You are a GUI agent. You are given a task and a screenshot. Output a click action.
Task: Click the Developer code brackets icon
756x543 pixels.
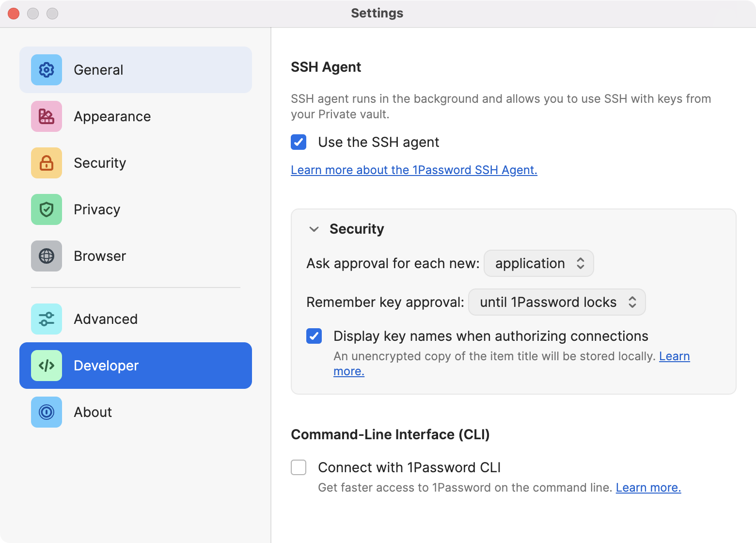[46, 366]
